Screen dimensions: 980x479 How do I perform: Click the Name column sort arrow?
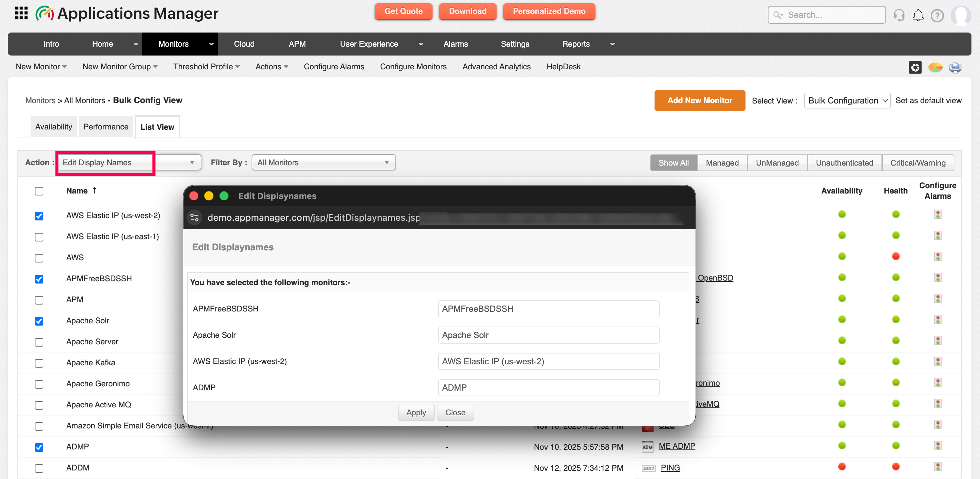point(94,190)
